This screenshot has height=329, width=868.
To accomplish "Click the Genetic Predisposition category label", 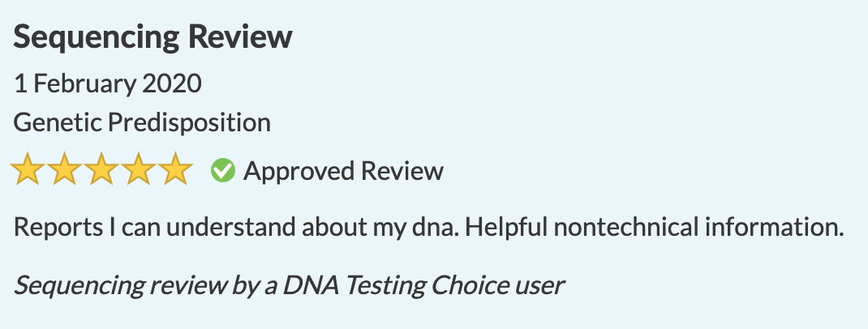I will point(142,122).
